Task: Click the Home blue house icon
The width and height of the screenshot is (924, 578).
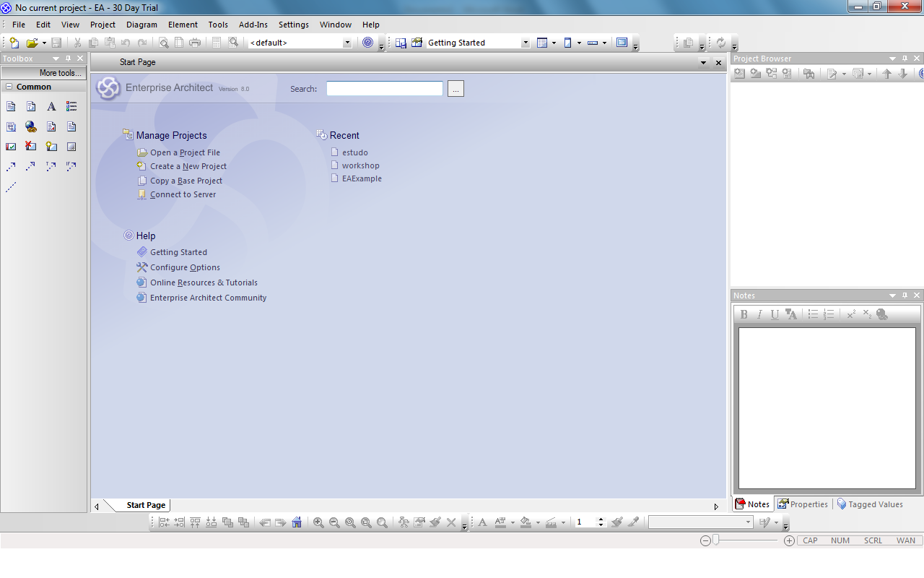Action: click(297, 522)
